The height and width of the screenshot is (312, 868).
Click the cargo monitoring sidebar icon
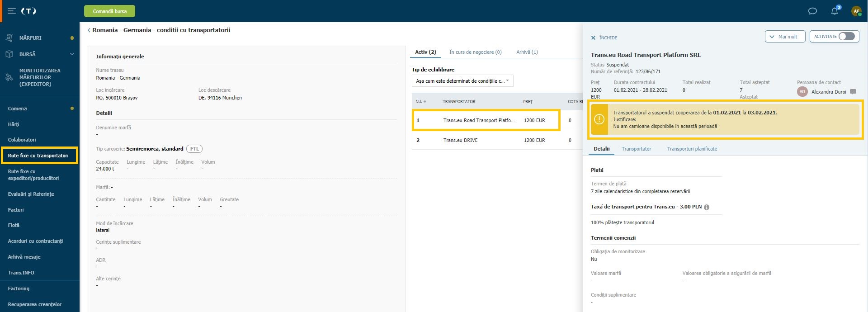[9, 77]
